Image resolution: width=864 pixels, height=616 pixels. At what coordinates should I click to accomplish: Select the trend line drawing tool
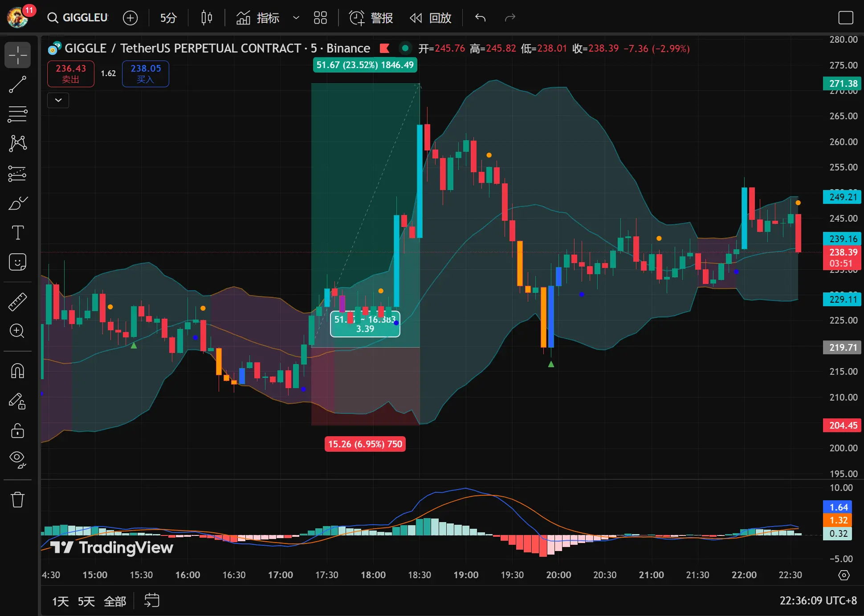click(x=18, y=85)
